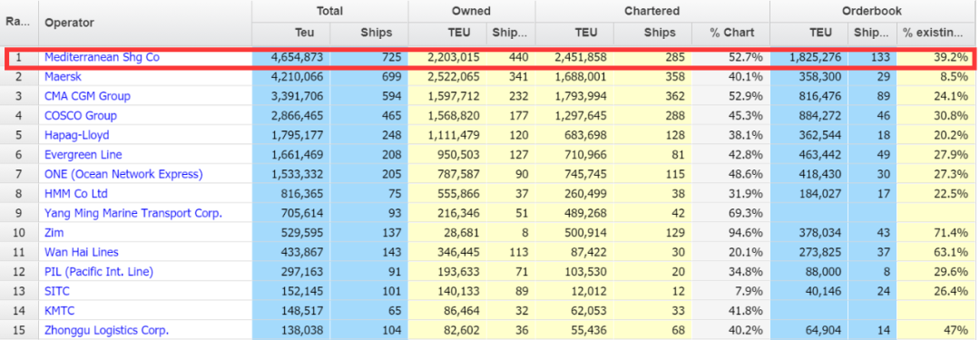This screenshot has height=340, width=980.
Task: Sort by Chartered TEU column header
Action: pyautogui.click(x=574, y=34)
